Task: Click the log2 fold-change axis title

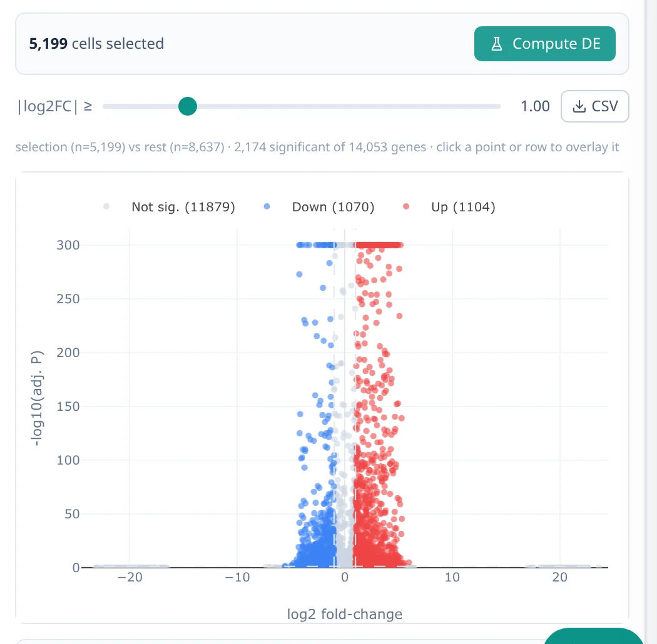Action: click(344, 614)
